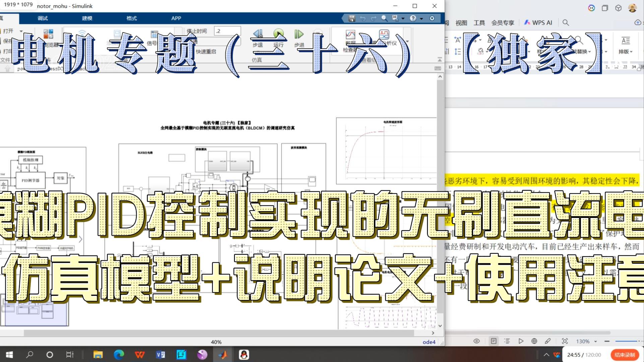Viewport: 644px width, 362px height.
Task: Open the WPS search magnifier icon
Action: (566, 22)
